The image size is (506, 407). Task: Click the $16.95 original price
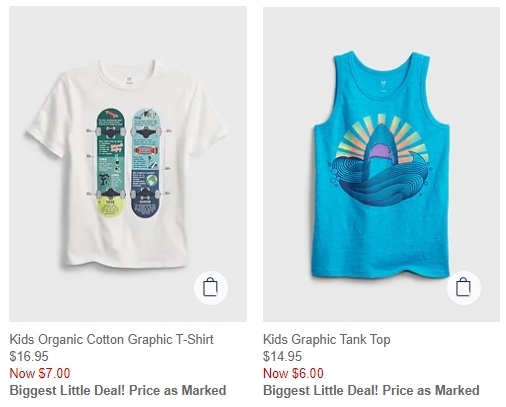(x=29, y=356)
